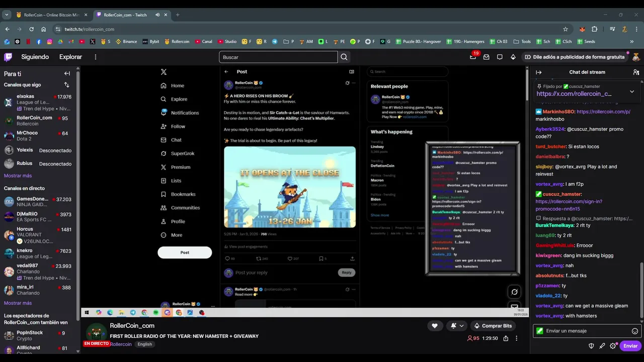
Task: Open GamesDone live channel in sidebar
Action: (38, 202)
